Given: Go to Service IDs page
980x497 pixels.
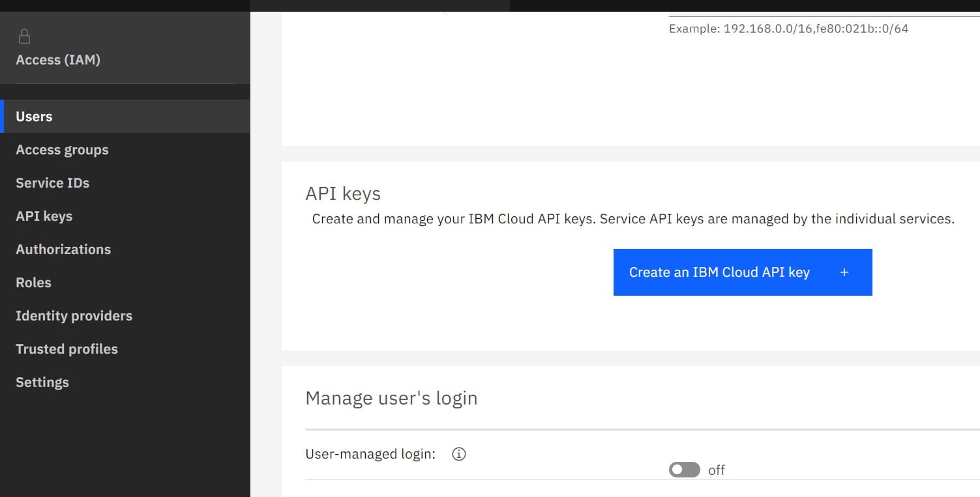Looking at the screenshot, I should 125,183.
